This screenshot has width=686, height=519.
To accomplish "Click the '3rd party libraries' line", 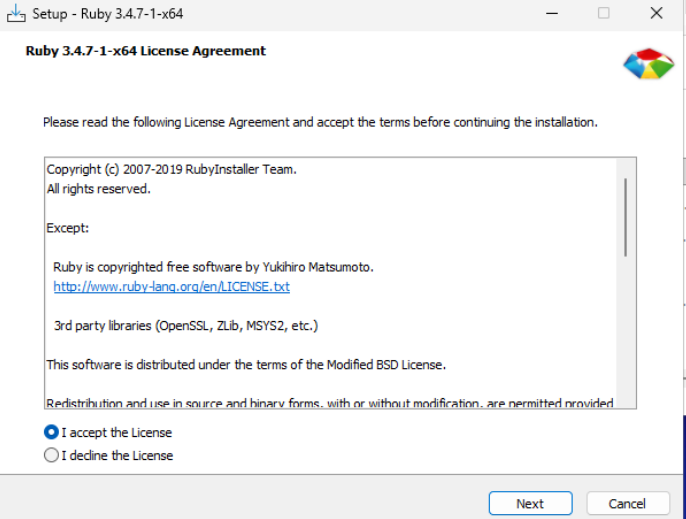I will point(185,326).
